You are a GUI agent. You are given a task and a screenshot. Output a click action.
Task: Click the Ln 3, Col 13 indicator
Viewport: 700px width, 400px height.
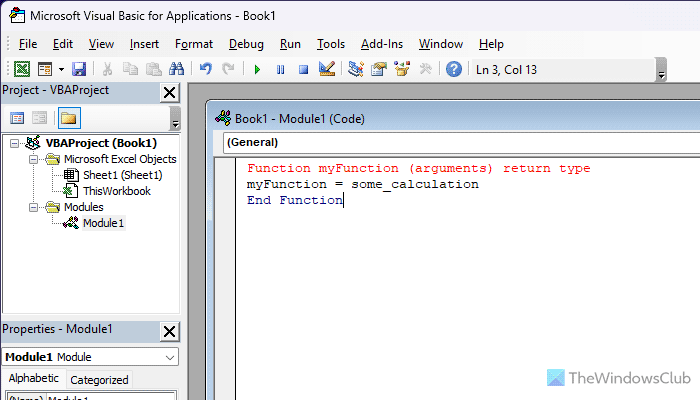pos(506,70)
